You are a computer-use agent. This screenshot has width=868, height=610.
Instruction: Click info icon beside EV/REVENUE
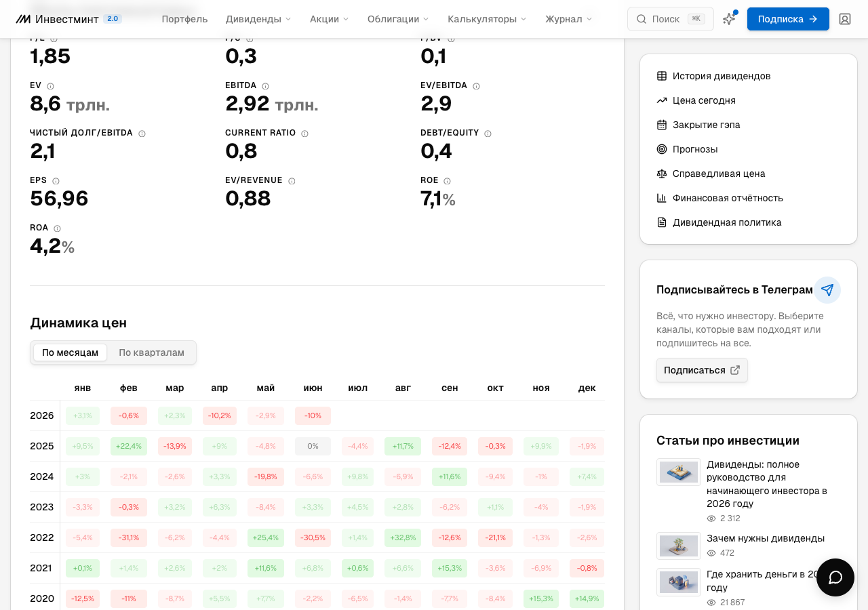[x=292, y=181]
